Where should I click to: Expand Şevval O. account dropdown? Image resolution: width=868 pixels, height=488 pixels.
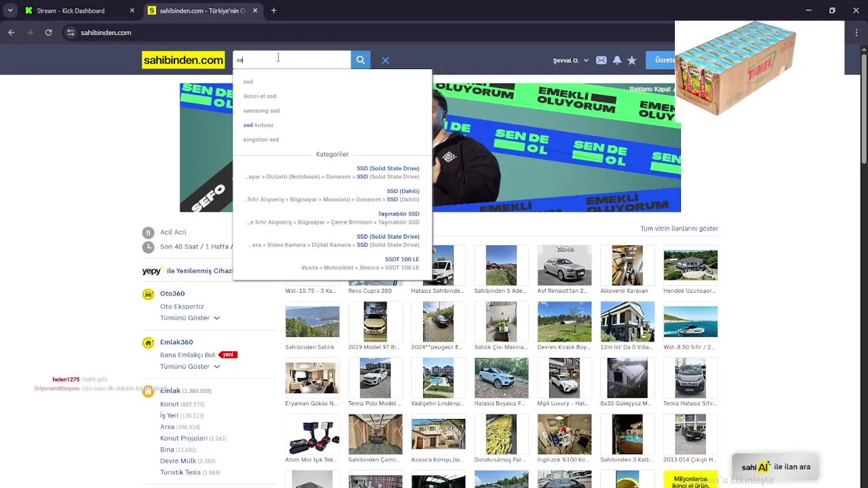point(571,60)
